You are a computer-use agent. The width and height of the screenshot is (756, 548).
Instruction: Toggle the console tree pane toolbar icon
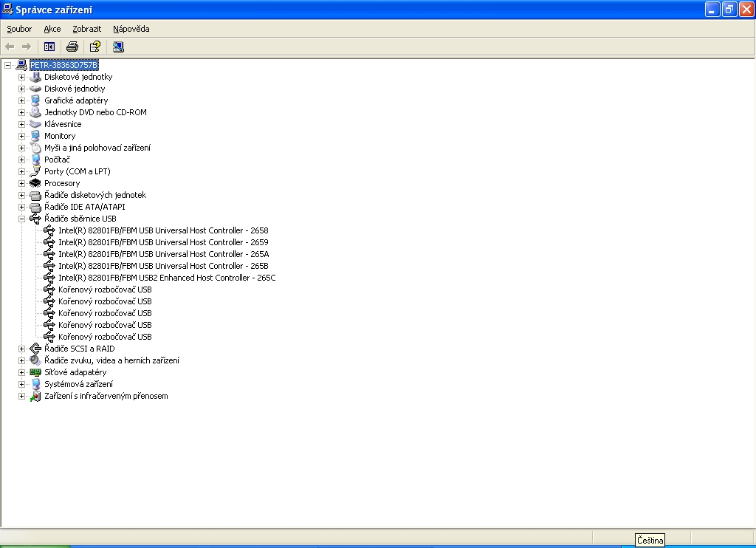tap(49, 47)
